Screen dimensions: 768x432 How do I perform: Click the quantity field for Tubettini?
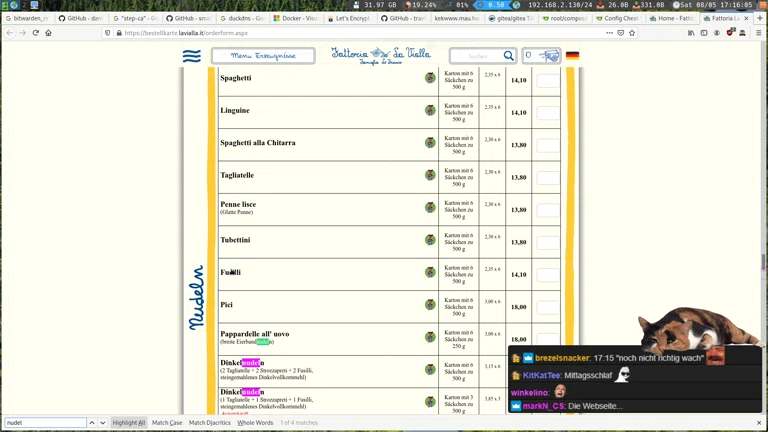(x=548, y=242)
